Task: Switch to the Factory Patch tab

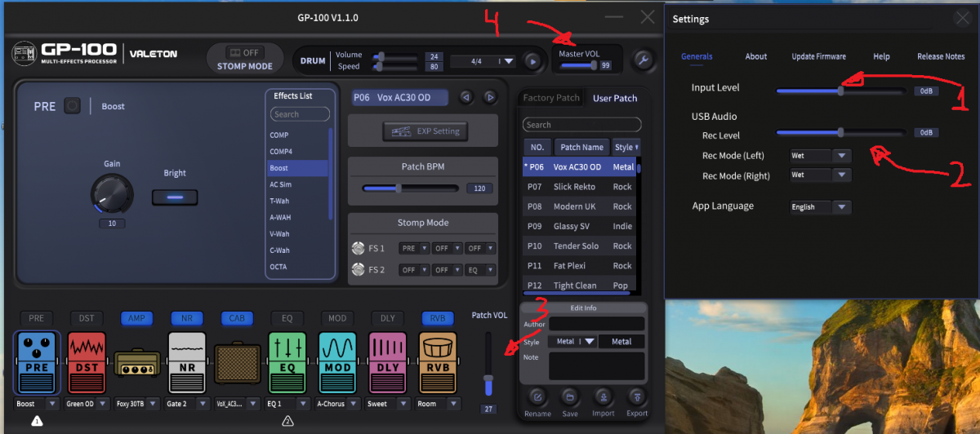Action: [551, 98]
